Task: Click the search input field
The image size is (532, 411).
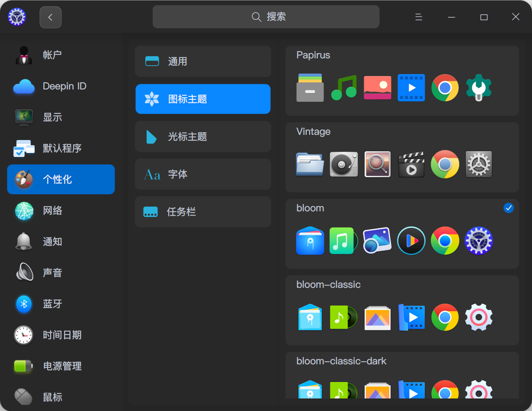Action: point(266,17)
